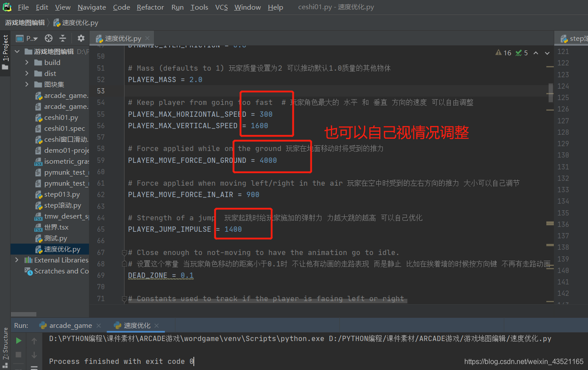Expand the dist folder
This screenshot has height=370, width=588.
(x=27, y=73)
